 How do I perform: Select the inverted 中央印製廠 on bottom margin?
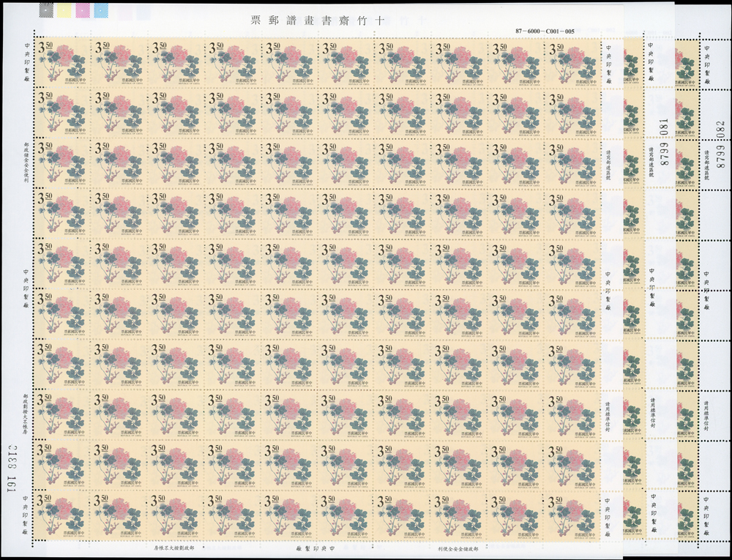(x=317, y=548)
